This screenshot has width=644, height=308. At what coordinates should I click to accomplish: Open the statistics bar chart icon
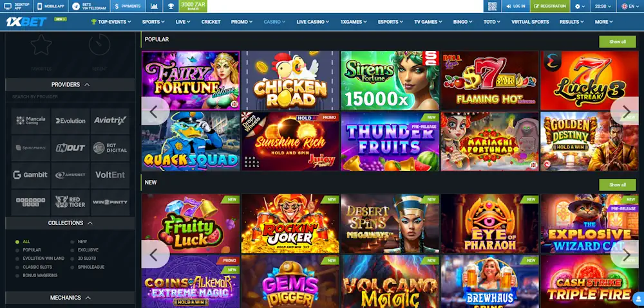coord(154,6)
